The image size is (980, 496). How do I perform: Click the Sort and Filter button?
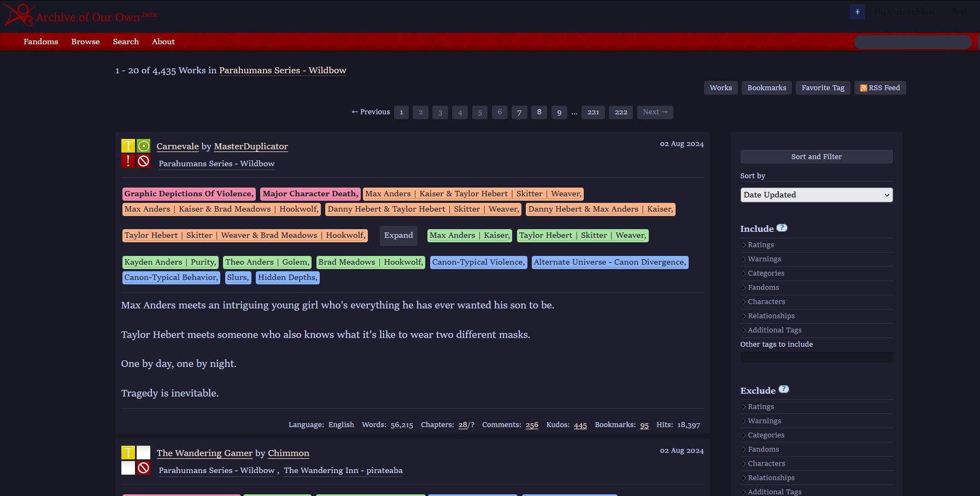(x=817, y=156)
